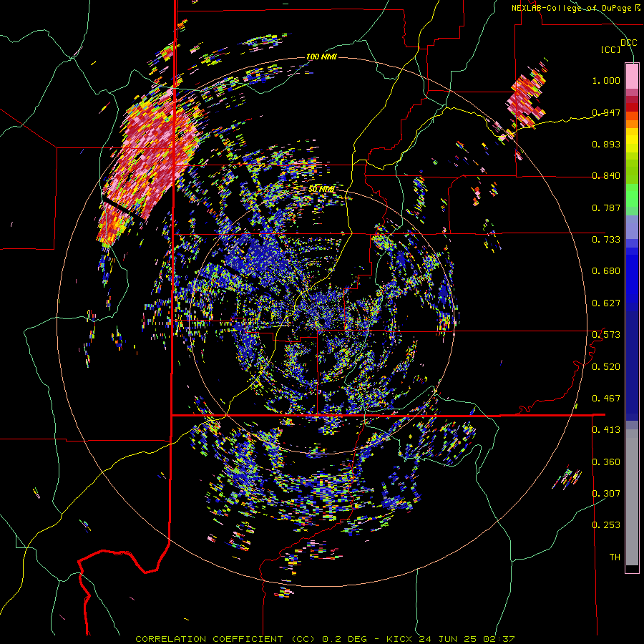Screen dimensions: 644x644
Task: Select the [CC] unit label
Action: pos(611,49)
